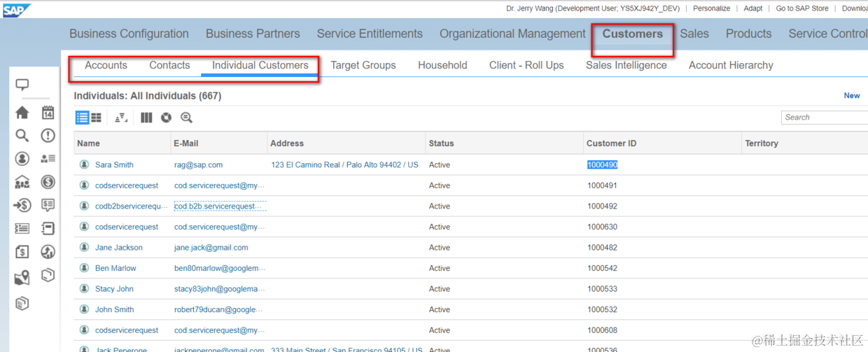The height and width of the screenshot is (352, 868).
Task: Click the Personalize link
Action: pyautogui.click(x=712, y=8)
